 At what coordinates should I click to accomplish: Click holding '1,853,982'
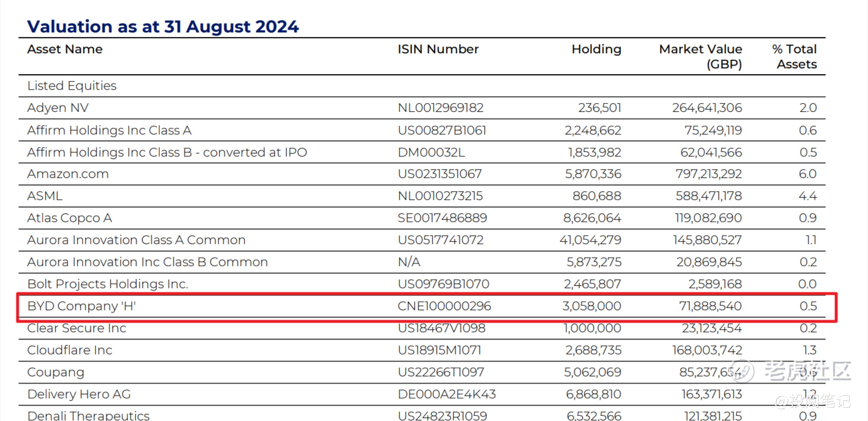click(595, 152)
